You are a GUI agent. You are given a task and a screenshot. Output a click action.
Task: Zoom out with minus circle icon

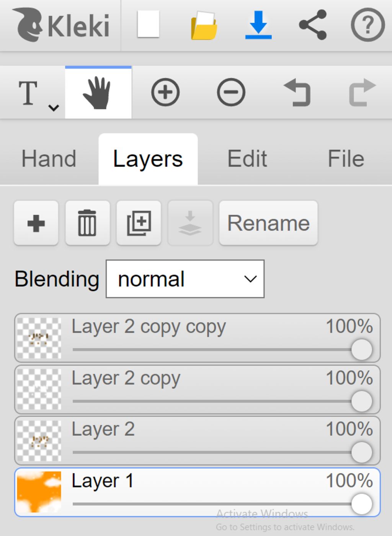click(231, 92)
